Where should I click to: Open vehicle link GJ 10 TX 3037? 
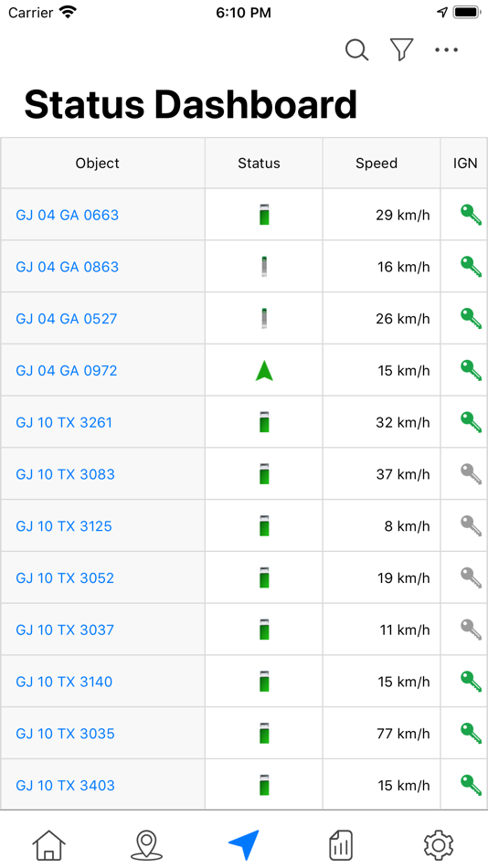(65, 630)
